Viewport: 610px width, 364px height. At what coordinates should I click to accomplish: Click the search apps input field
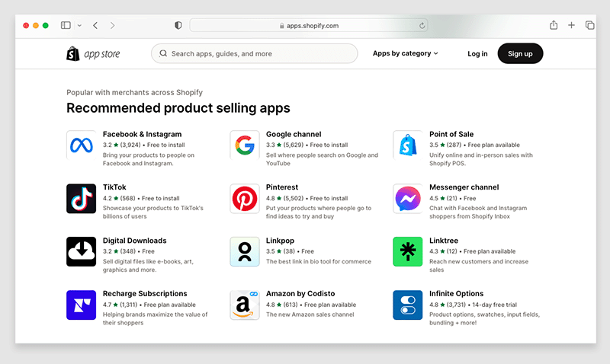(x=254, y=53)
